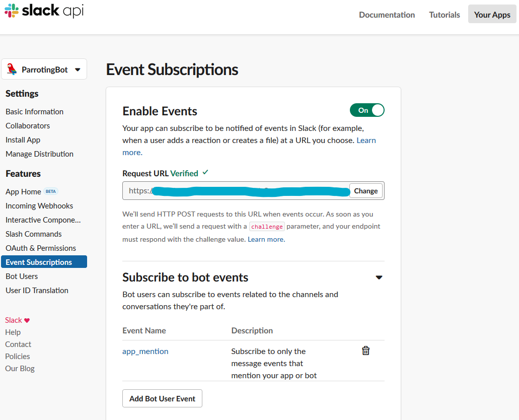
Task: Click the Settings sidebar heading
Action: (x=22, y=94)
